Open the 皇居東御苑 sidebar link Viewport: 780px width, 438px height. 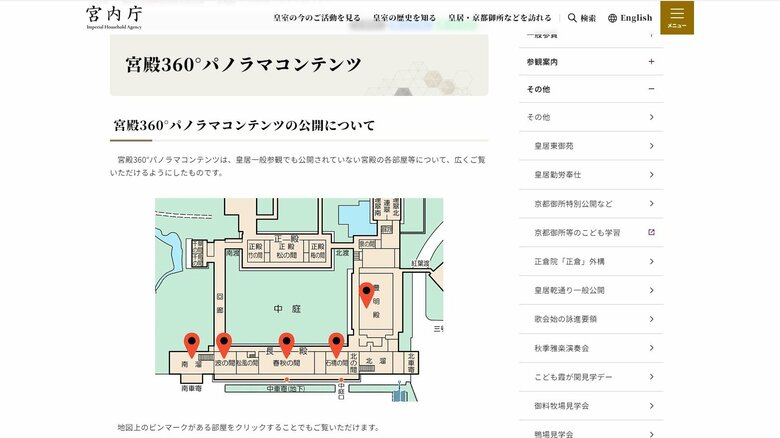[554, 146]
